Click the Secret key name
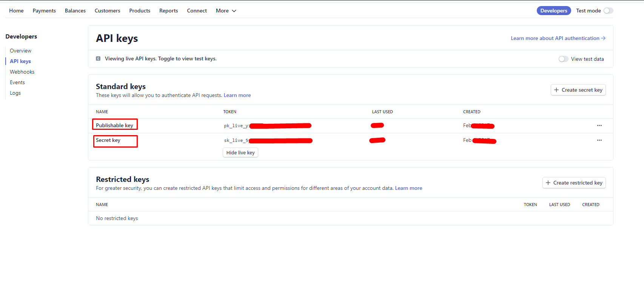This screenshot has height=294, width=644. point(108,140)
